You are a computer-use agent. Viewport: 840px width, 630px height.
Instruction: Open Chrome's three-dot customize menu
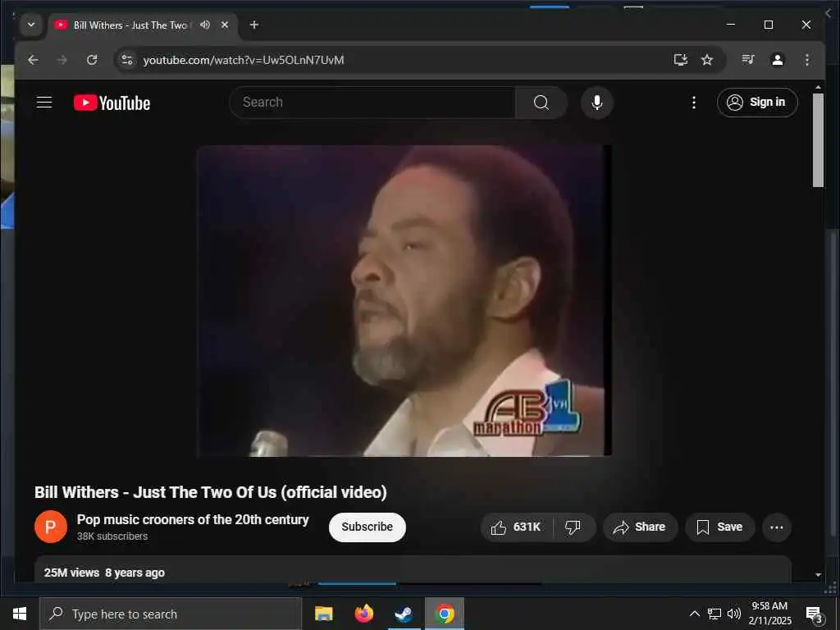pos(807,60)
